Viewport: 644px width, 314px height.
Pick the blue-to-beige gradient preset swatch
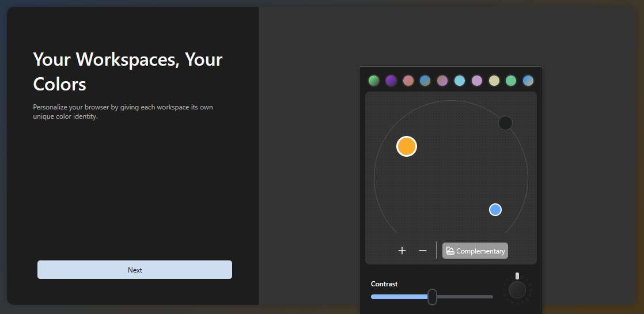(528, 81)
